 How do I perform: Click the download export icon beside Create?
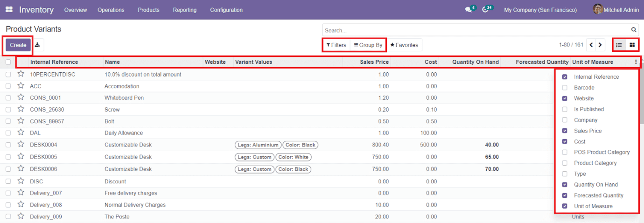(38, 45)
